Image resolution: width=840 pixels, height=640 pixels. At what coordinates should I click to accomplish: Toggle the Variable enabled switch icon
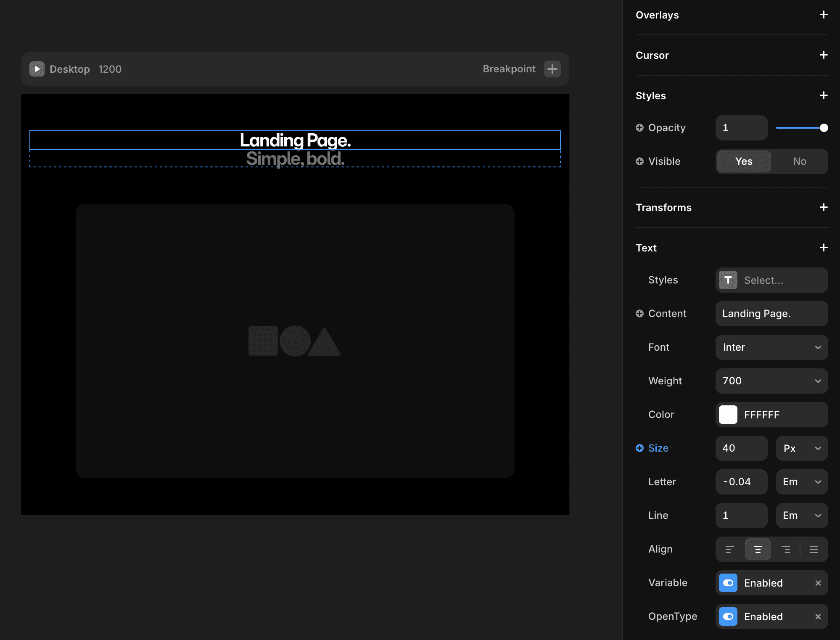728,583
